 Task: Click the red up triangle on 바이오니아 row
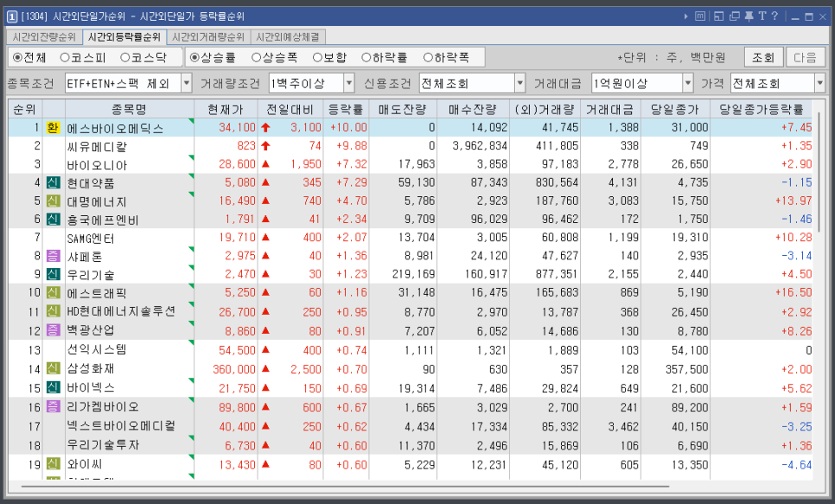coord(265,164)
